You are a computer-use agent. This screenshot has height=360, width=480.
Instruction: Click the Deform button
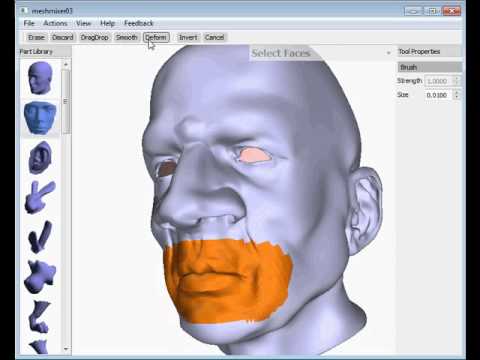156,37
